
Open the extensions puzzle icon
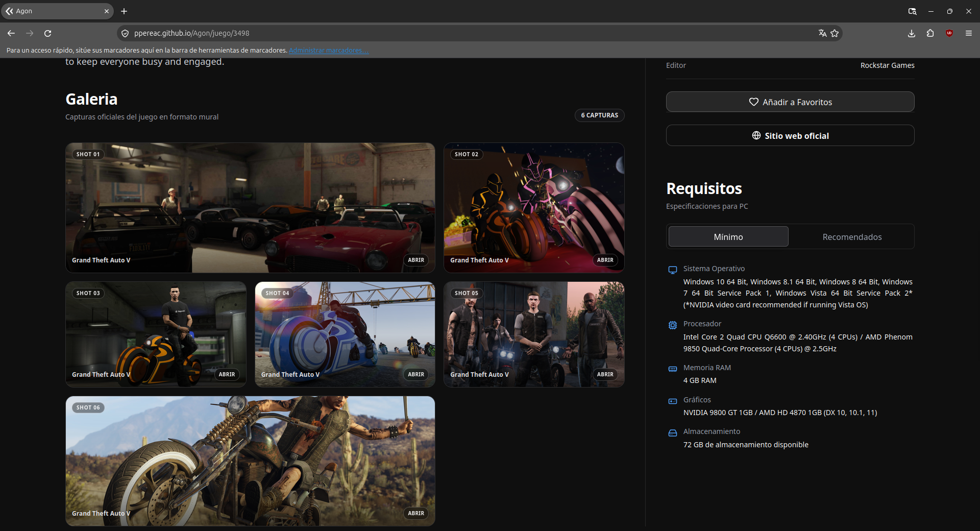[x=930, y=33]
